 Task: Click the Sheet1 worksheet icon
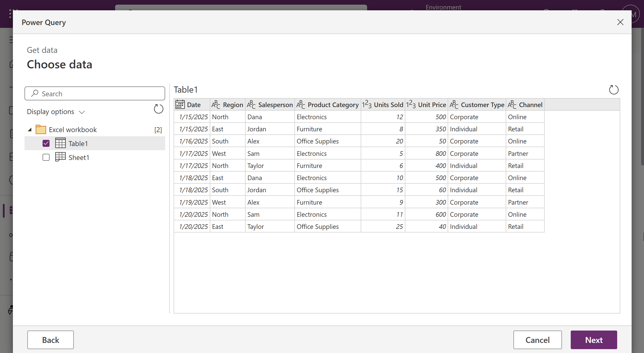[60, 157]
